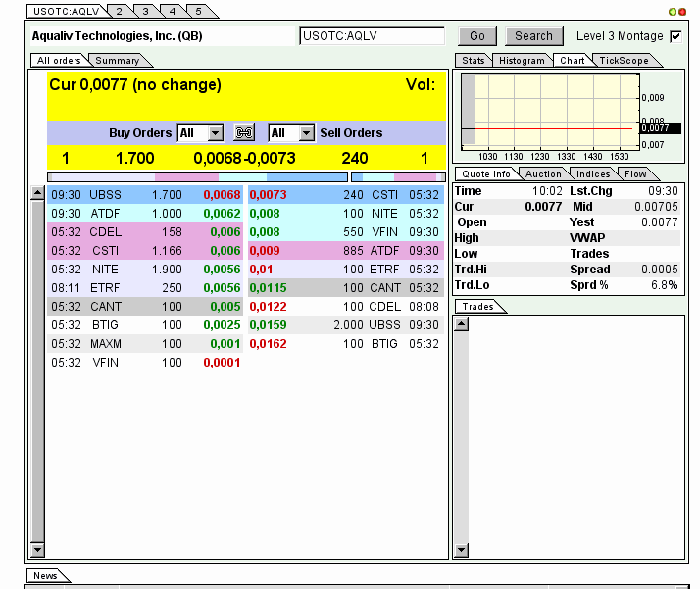Select the Summary tab
700x589 pixels.
(117, 60)
